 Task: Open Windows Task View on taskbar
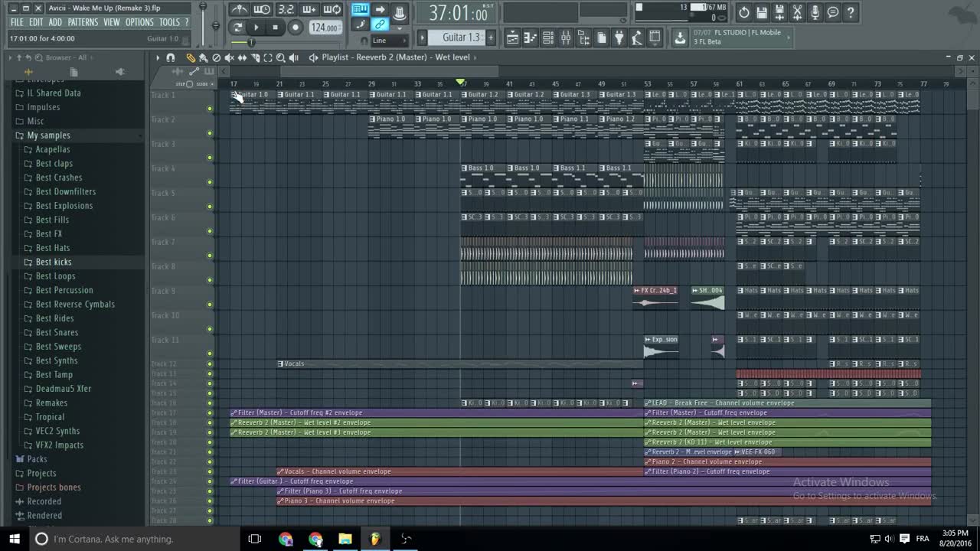[x=255, y=539]
